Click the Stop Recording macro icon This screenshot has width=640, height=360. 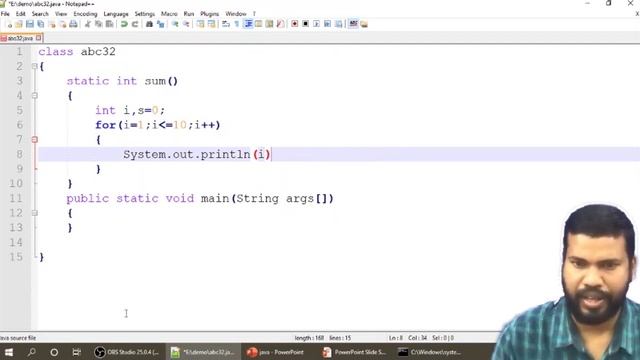pos(305,24)
